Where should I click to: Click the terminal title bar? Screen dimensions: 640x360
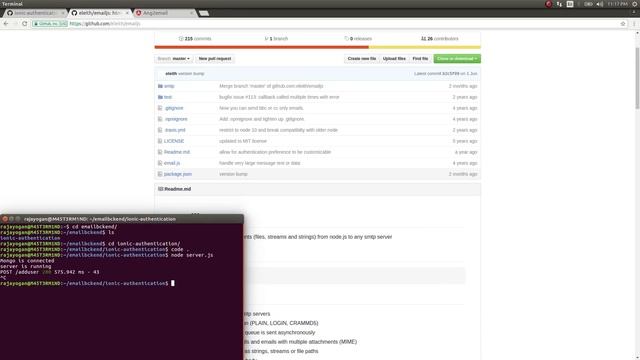pos(122,219)
